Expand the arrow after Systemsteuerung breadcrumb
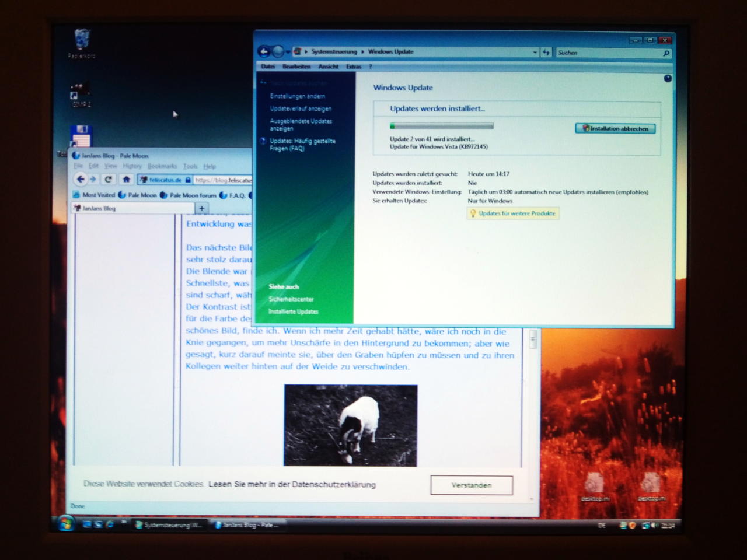This screenshot has width=747, height=560. click(362, 52)
